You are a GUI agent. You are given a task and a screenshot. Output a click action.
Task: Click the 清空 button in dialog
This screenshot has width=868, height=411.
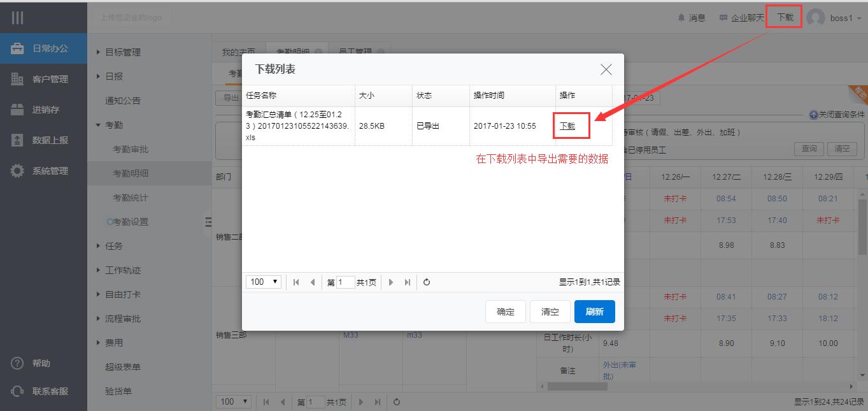[x=550, y=312]
